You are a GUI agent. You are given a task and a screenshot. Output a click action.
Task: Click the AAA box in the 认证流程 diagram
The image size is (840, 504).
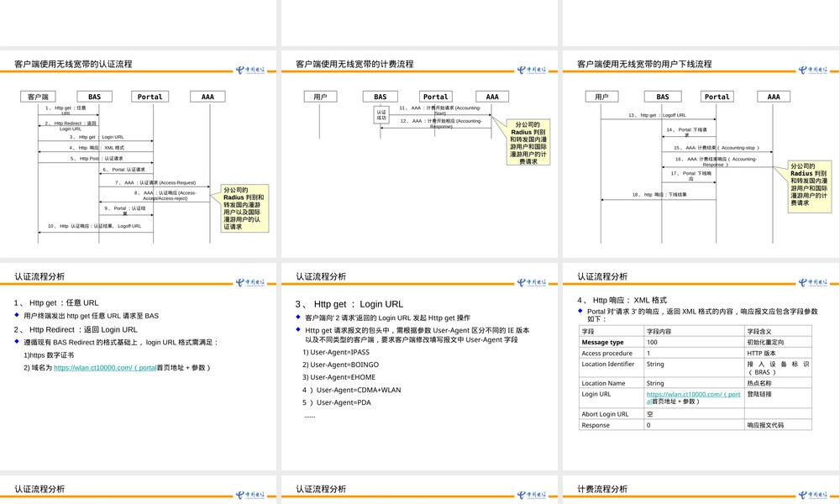click(x=207, y=97)
